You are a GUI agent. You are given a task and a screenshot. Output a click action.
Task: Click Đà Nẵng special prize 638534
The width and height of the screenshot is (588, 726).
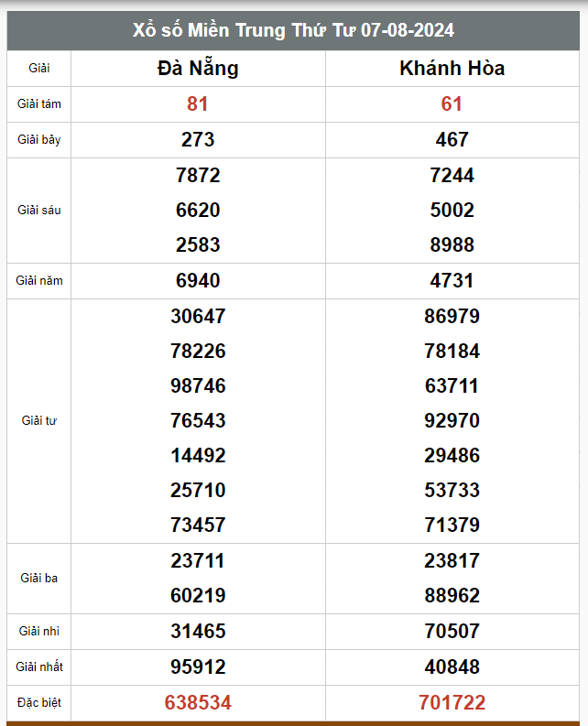[x=198, y=702]
